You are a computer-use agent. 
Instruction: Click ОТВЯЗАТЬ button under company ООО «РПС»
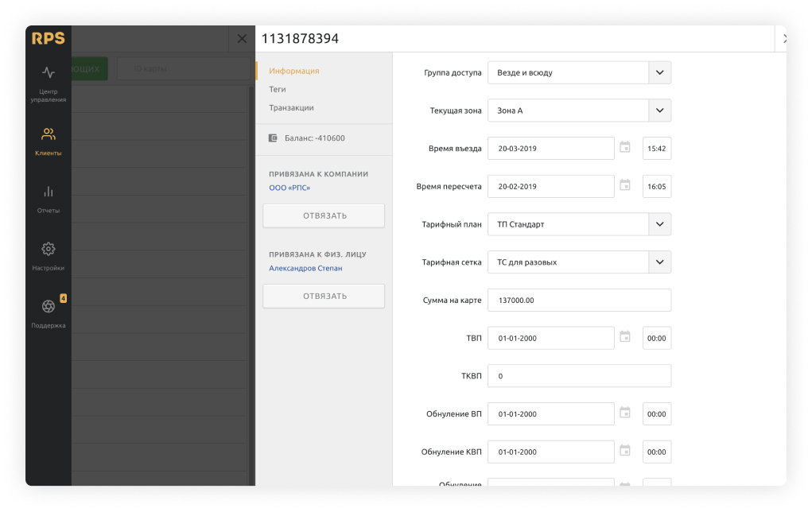click(x=324, y=215)
